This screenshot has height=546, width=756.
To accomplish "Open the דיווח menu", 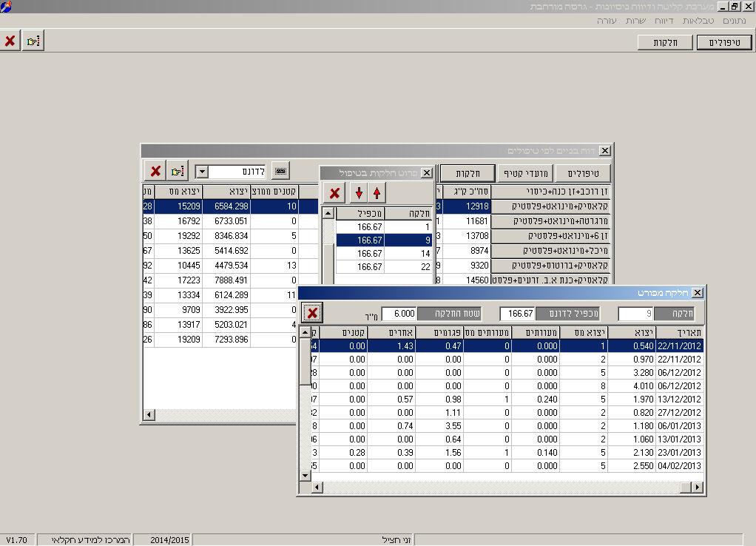I will click(664, 21).
